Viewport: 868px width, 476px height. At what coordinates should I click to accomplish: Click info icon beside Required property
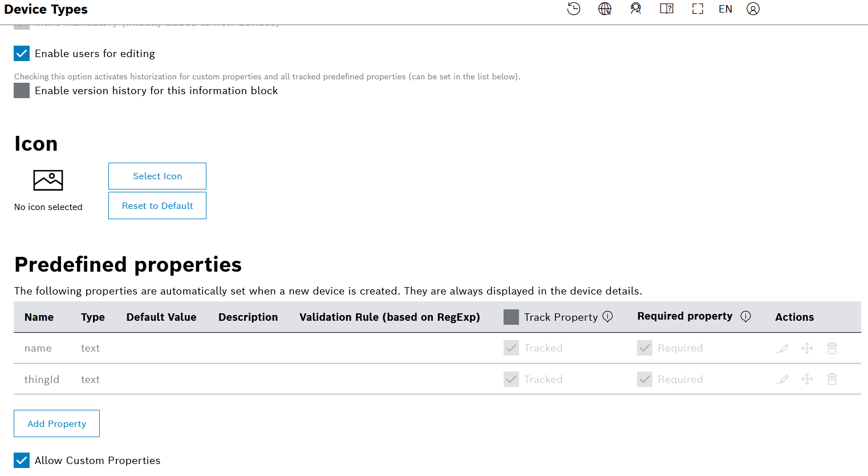click(x=745, y=317)
